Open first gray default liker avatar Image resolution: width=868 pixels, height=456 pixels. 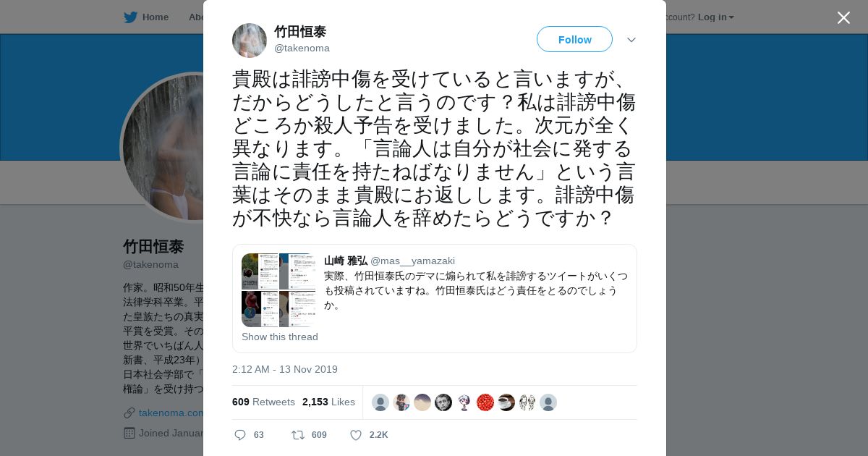pos(380,402)
